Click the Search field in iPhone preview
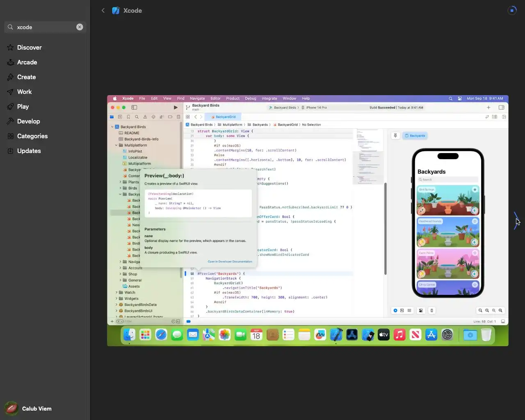 pos(448,180)
